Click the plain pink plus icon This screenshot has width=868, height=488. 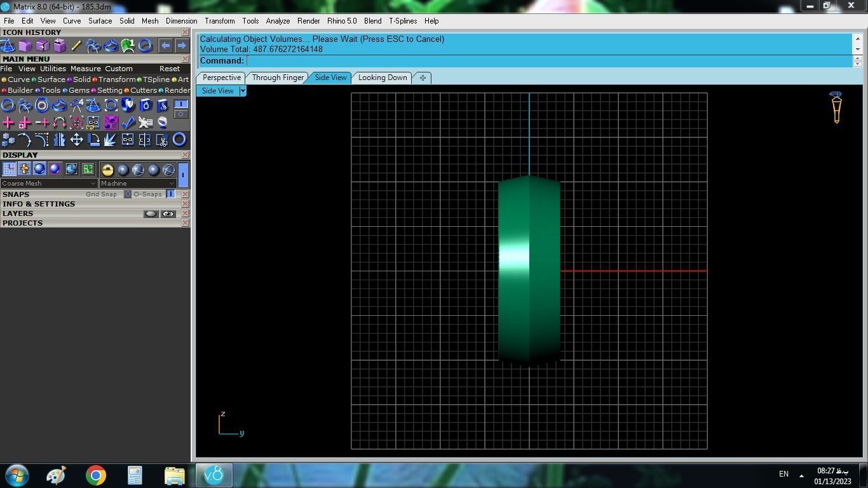point(8,122)
